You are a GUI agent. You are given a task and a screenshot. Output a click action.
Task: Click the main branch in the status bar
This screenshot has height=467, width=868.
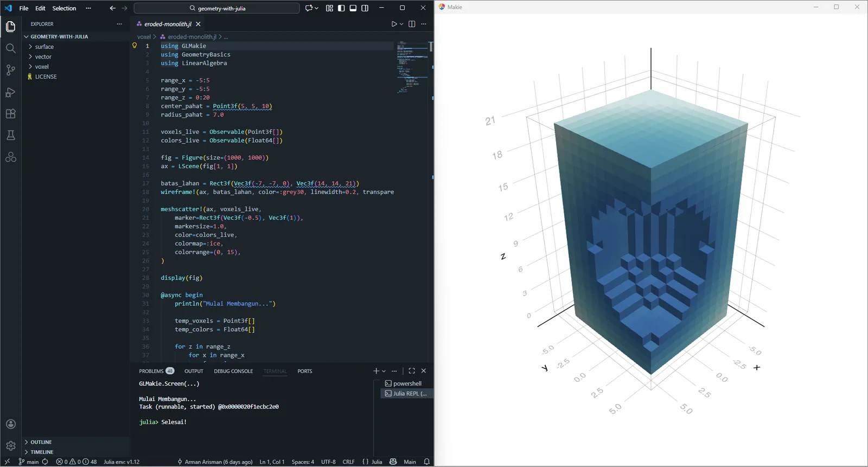(x=29, y=462)
